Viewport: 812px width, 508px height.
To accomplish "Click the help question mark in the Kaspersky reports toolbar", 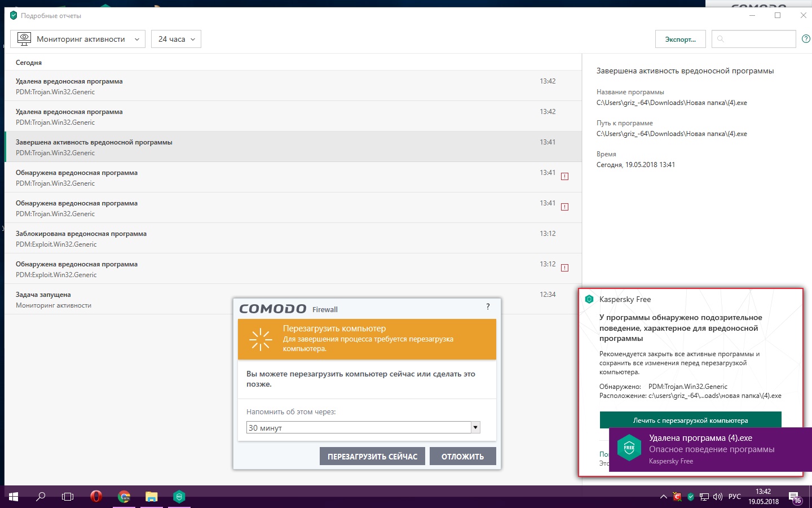I will pyautogui.click(x=806, y=39).
